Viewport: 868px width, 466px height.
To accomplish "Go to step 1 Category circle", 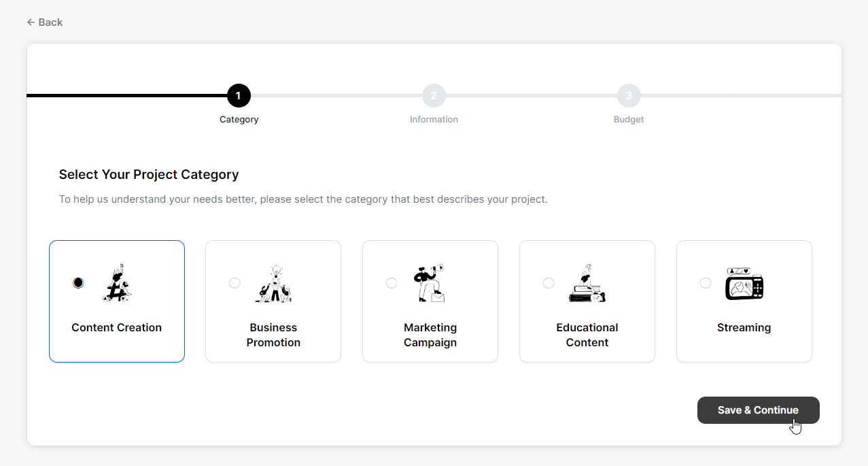I will (x=239, y=96).
